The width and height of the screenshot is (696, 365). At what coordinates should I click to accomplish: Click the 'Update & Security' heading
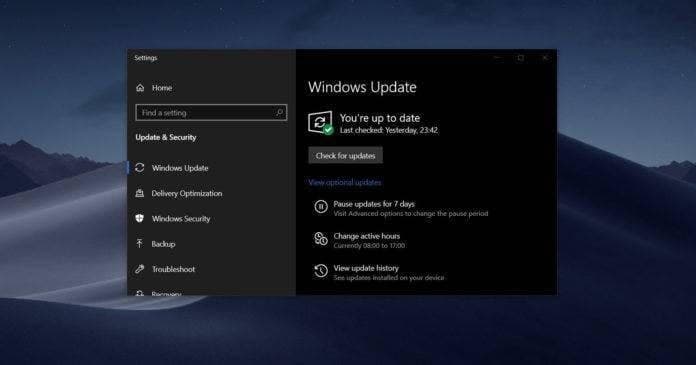[166, 137]
